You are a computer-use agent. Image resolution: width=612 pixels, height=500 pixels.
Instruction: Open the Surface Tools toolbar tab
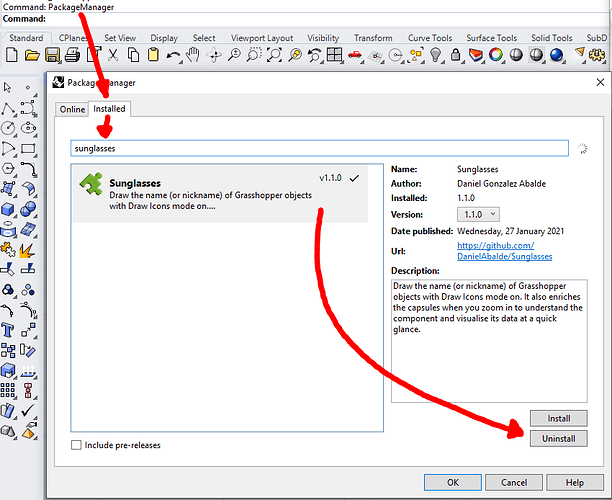pos(491,38)
